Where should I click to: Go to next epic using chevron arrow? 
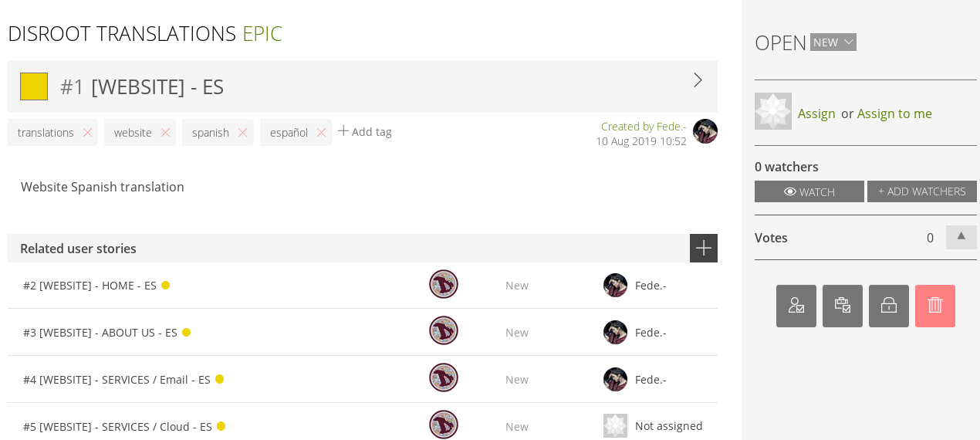pyautogui.click(x=698, y=80)
